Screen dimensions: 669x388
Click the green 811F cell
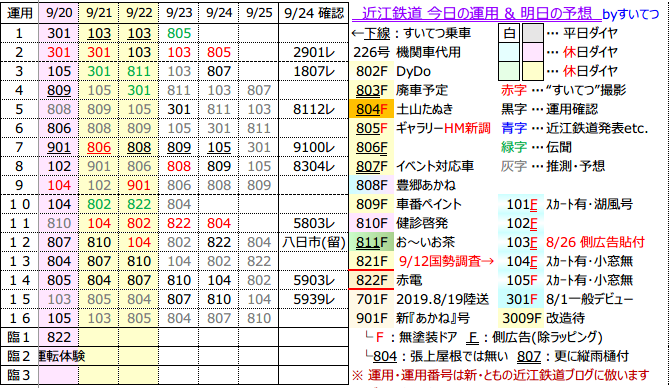[372, 242]
